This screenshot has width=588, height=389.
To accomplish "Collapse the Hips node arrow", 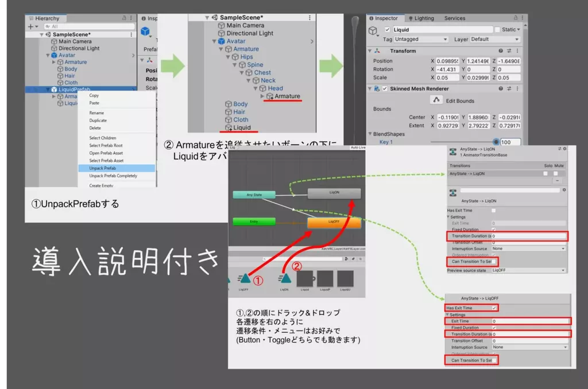I will pos(227,57).
